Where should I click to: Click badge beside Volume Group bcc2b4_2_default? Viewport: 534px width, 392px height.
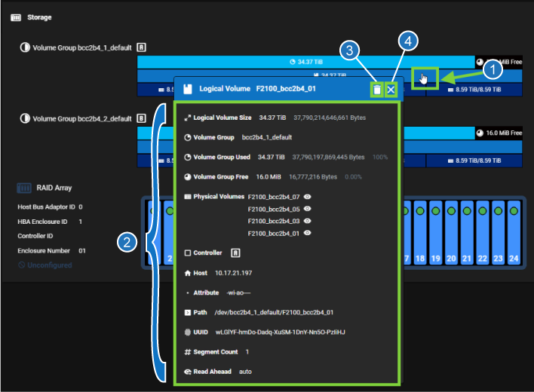click(141, 118)
